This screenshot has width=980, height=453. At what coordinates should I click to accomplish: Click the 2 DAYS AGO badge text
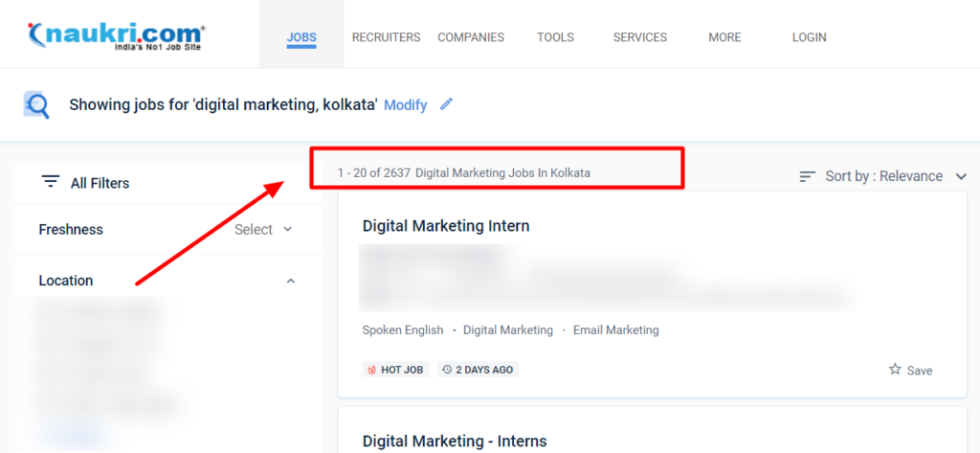tap(484, 370)
